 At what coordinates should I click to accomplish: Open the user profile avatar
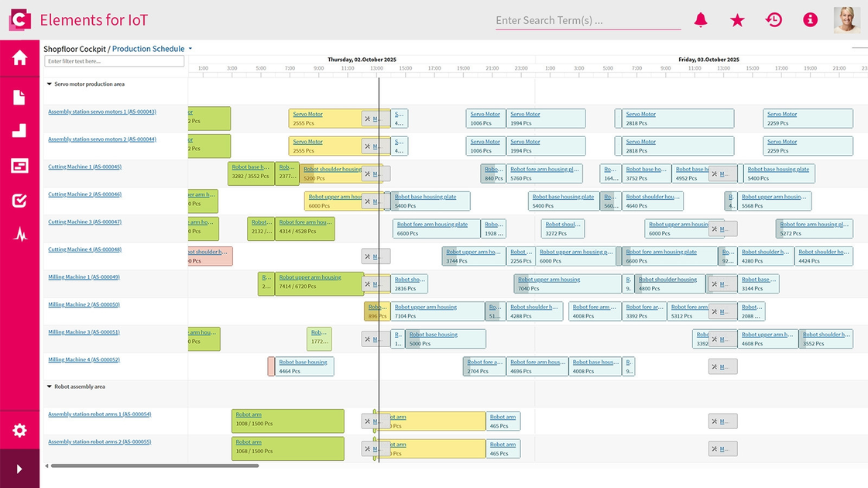point(846,20)
